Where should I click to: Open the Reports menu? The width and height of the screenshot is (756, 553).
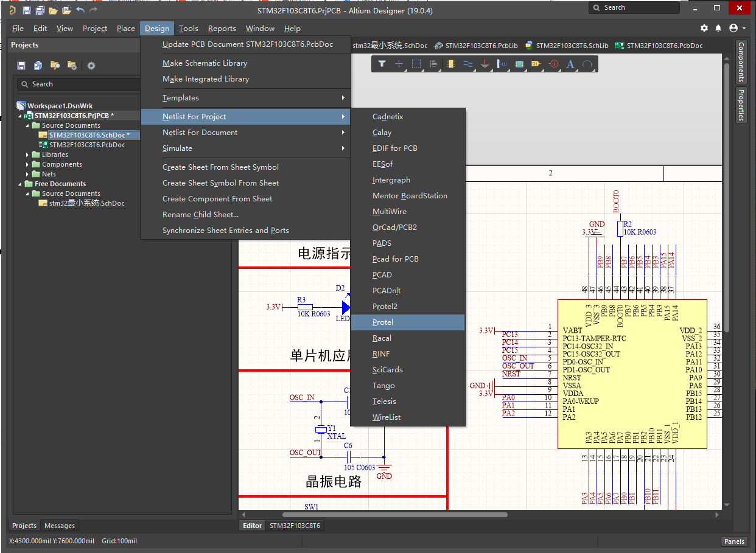coord(222,29)
